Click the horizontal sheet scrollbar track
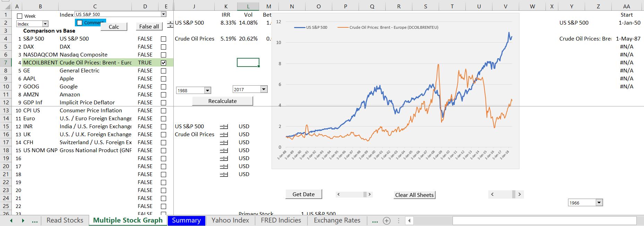 click(x=544, y=221)
